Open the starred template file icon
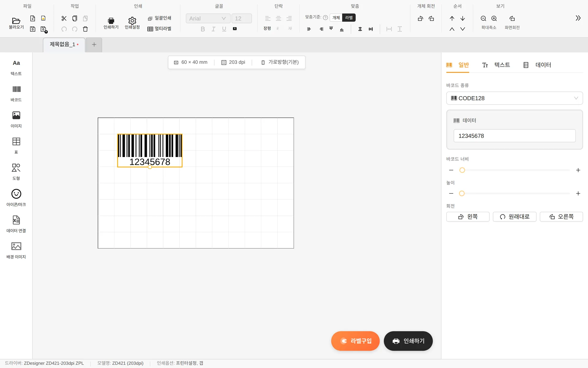The width and height of the screenshot is (588, 368). point(43,18)
